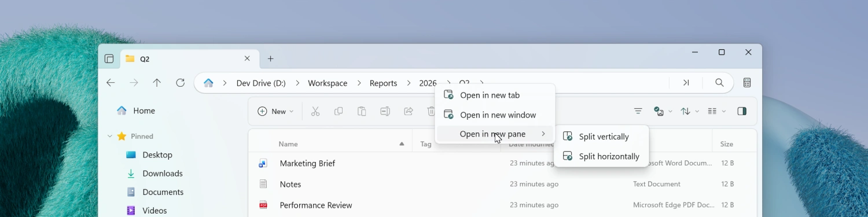The height and width of the screenshot is (217, 868).
Task: Open the Open in new pane submenu
Action: click(495, 134)
